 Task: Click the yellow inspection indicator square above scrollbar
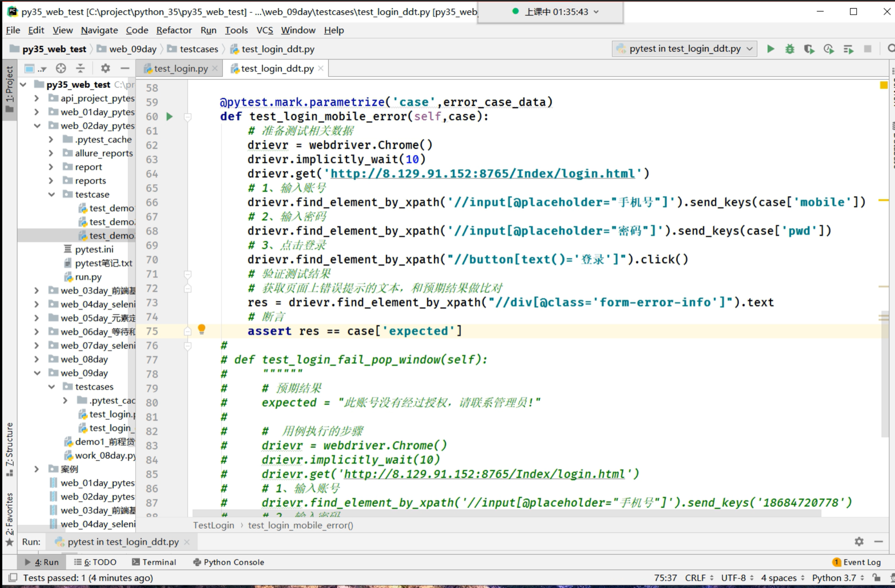tap(884, 85)
